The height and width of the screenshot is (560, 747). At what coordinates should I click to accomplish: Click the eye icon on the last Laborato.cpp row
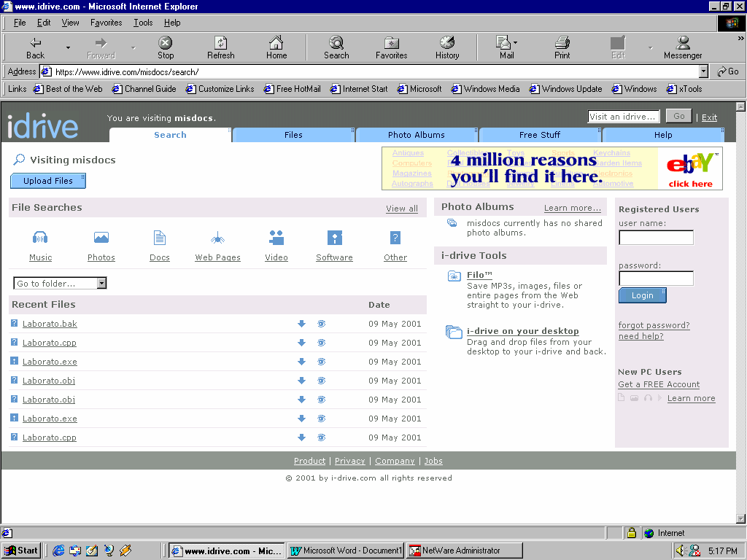[x=321, y=437]
